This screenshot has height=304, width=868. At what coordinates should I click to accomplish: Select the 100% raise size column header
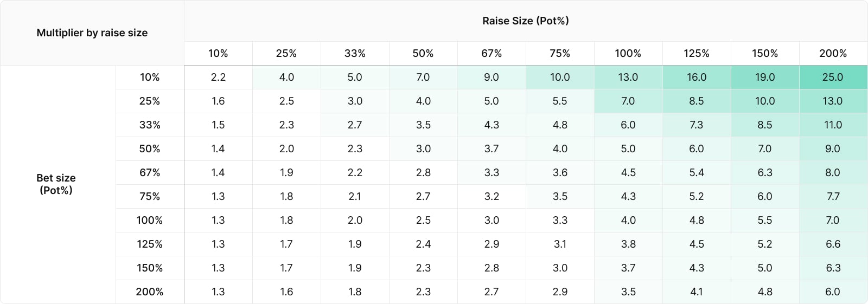(628, 53)
